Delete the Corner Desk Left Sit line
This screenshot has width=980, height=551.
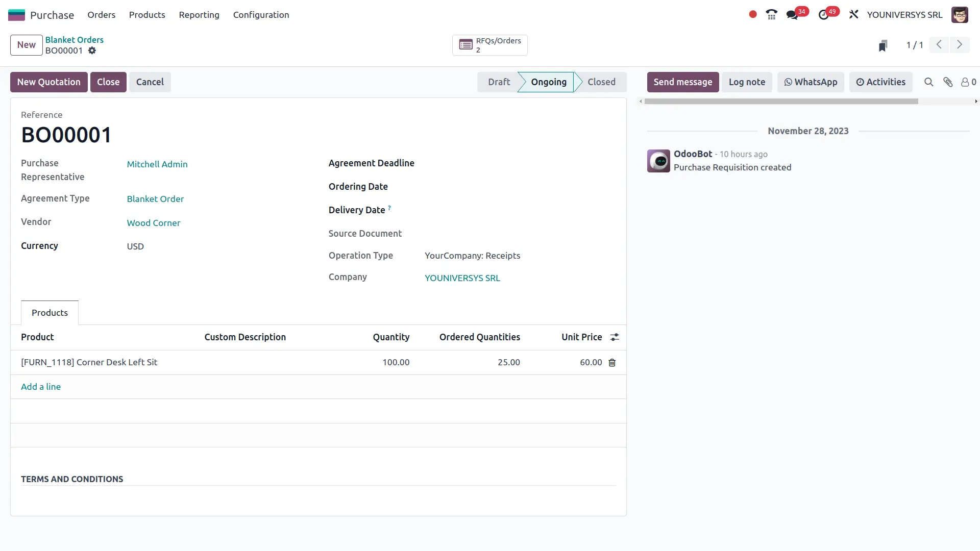[612, 363]
